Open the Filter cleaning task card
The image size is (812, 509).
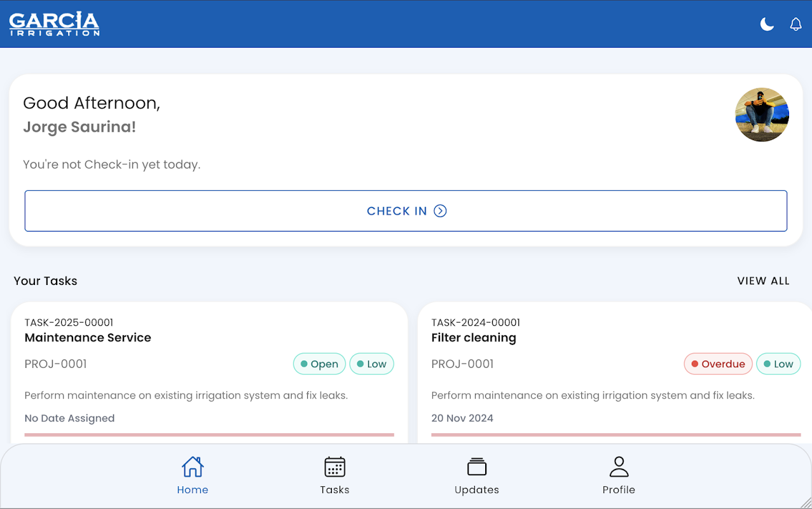tap(615, 373)
